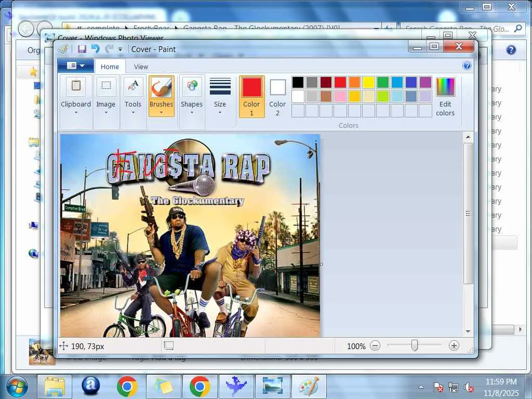Image resolution: width=532 pixels, height=399 pixels.
Task: Pick the green color swatch
Action: click(x=383, y=82)
